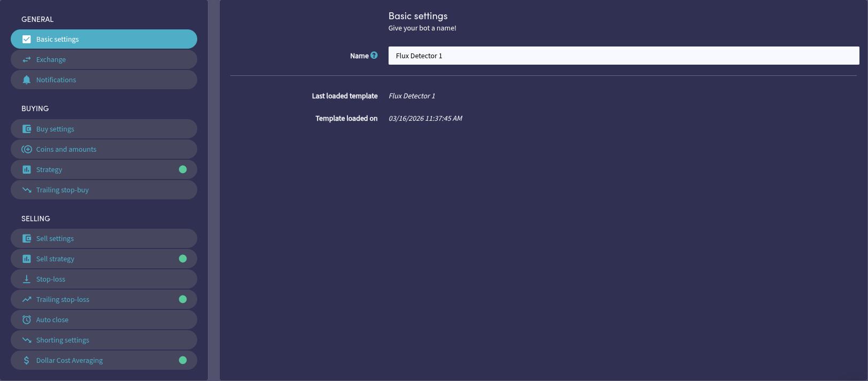Click the Exchange arrows icon
Image resolution: width=868 pixels, height=381 pixels.
pos(27,59)
